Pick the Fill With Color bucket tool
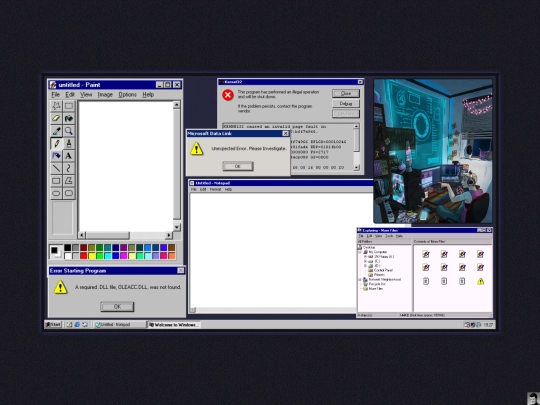 point(69,118)
